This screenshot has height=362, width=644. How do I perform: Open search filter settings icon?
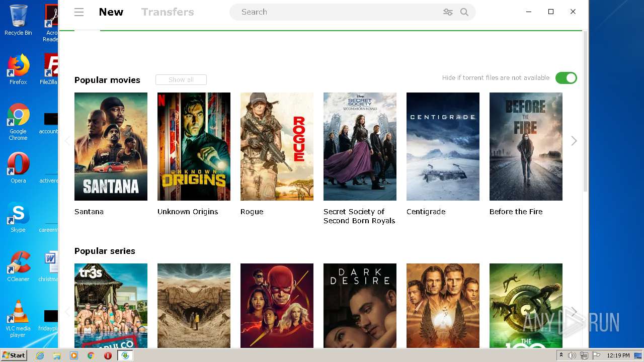tap(448, 12)
